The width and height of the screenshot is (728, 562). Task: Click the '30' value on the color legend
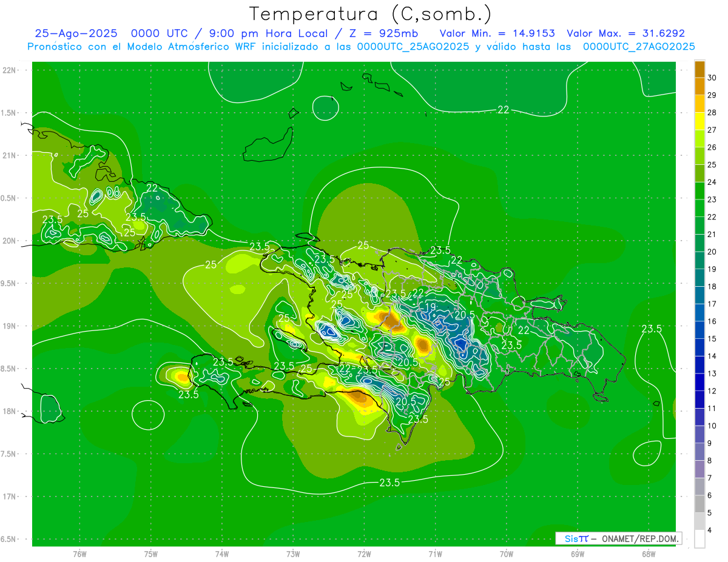[x=712, y=78]
